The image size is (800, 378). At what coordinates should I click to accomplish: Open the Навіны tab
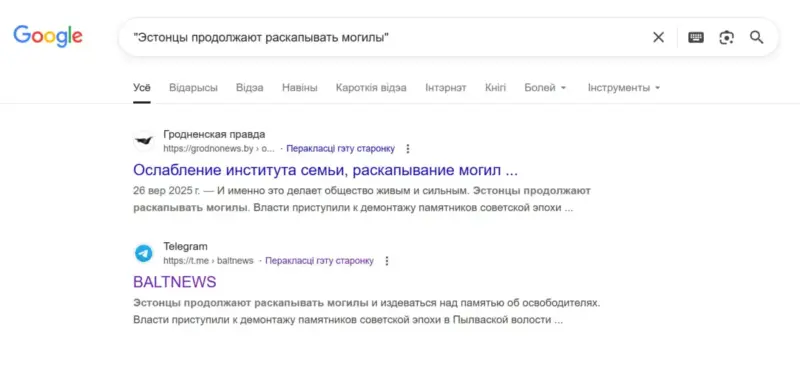coord(299,88)
